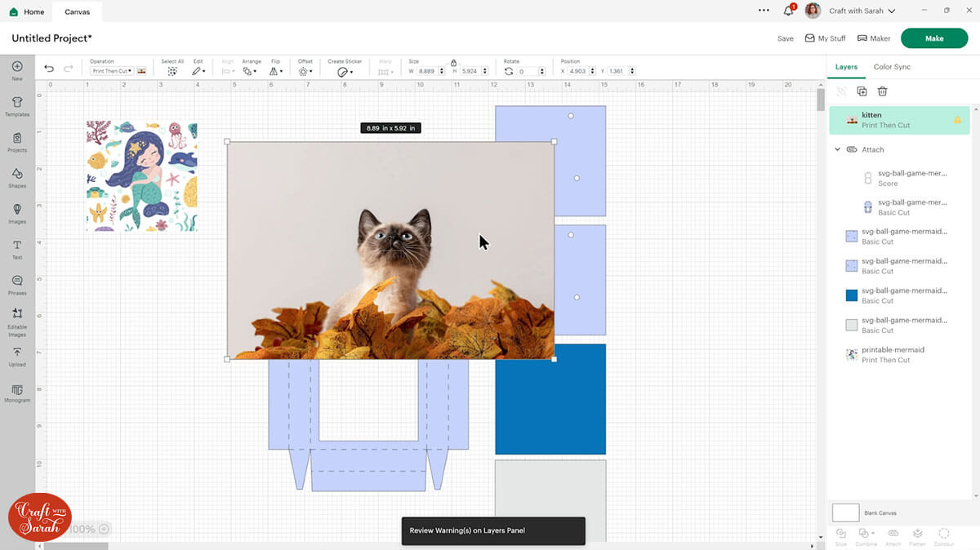
Task: Click the Undo arrow
Action: pyautogui.click(x=49, y=69)
